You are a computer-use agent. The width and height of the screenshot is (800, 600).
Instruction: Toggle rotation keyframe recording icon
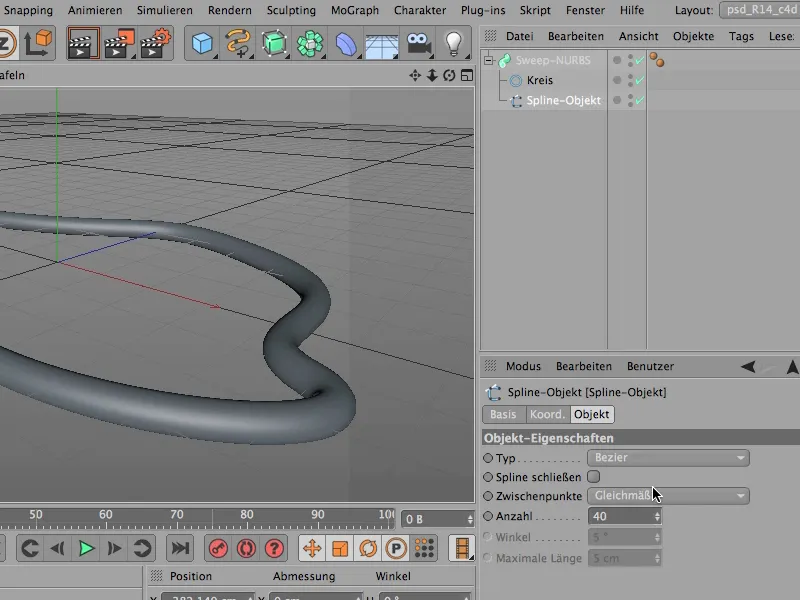point(368,548)
